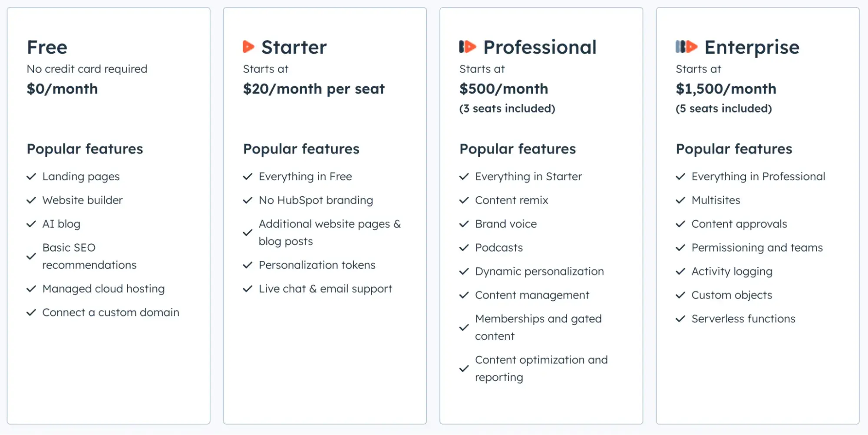Click the Starter plan orange arrow icon

click(248, 46)
